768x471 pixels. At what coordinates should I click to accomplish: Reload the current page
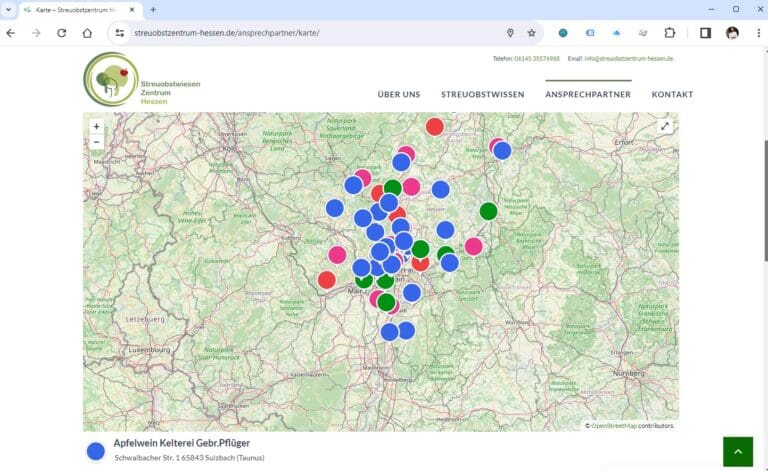(62, 33)
